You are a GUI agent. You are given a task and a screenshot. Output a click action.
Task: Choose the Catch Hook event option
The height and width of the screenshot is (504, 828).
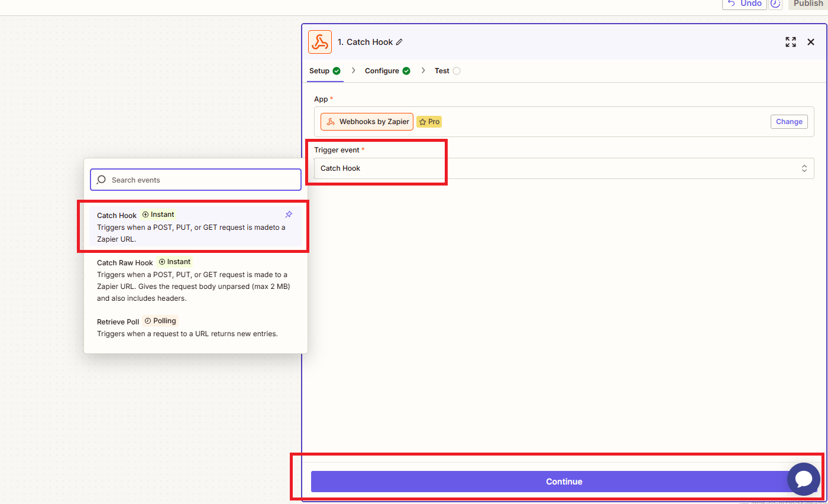click(196, 227)
